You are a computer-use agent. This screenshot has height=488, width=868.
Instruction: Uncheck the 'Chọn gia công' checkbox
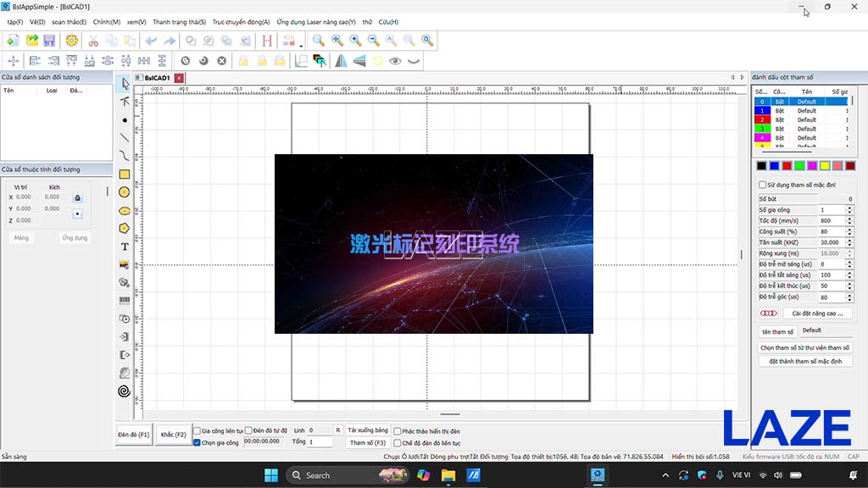[x=197, y=442]
